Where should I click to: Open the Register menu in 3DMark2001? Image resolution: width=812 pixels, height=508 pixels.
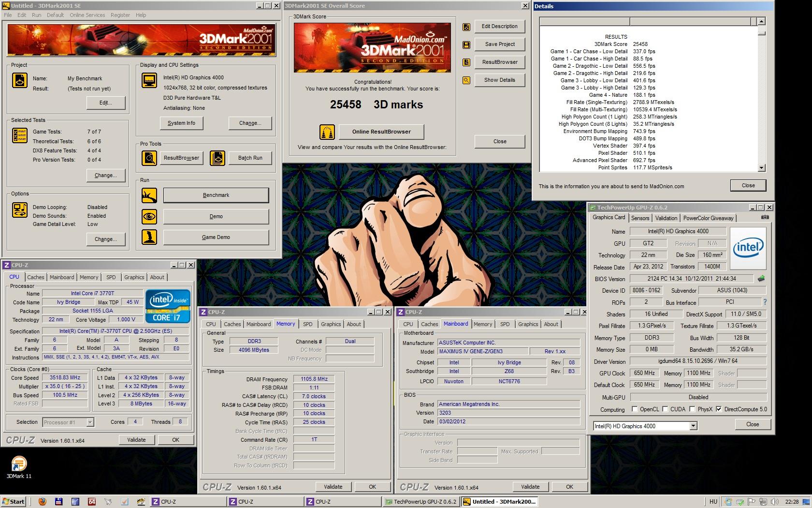[x=120, y=15]
